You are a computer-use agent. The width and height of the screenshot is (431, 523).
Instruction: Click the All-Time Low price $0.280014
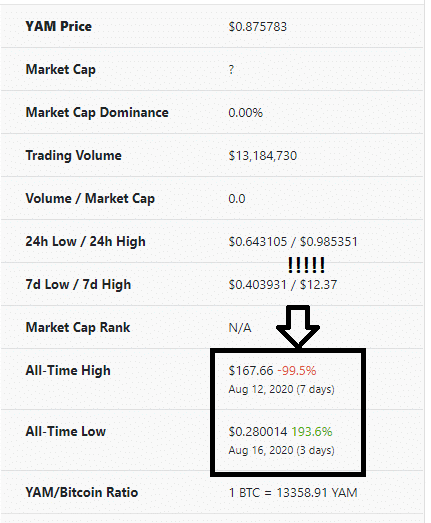tap(258, 432)
